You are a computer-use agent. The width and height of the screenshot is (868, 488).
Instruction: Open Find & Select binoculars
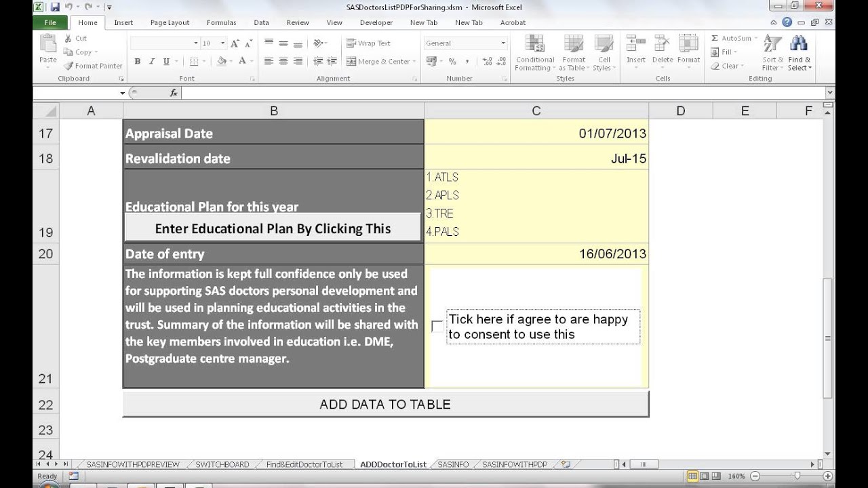pos(799,53)
